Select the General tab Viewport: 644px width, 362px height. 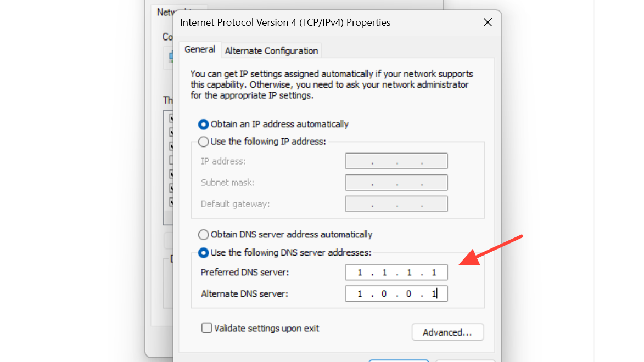(200, 50)
